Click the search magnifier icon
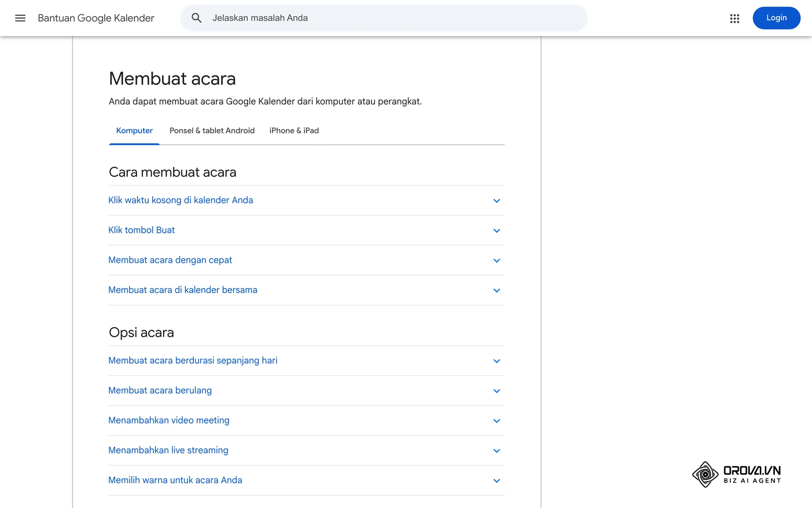The height and width of the screenshot is (508, 812). tap(196, 18)
